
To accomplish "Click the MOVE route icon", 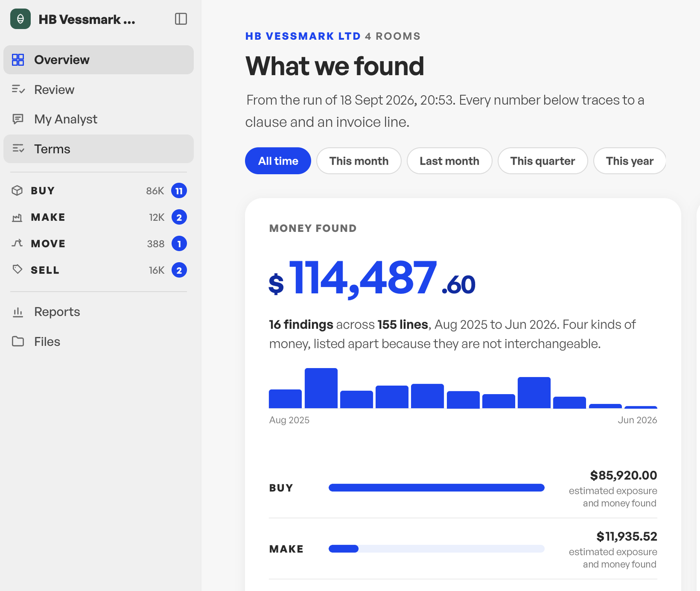I will tap(17, 244).
